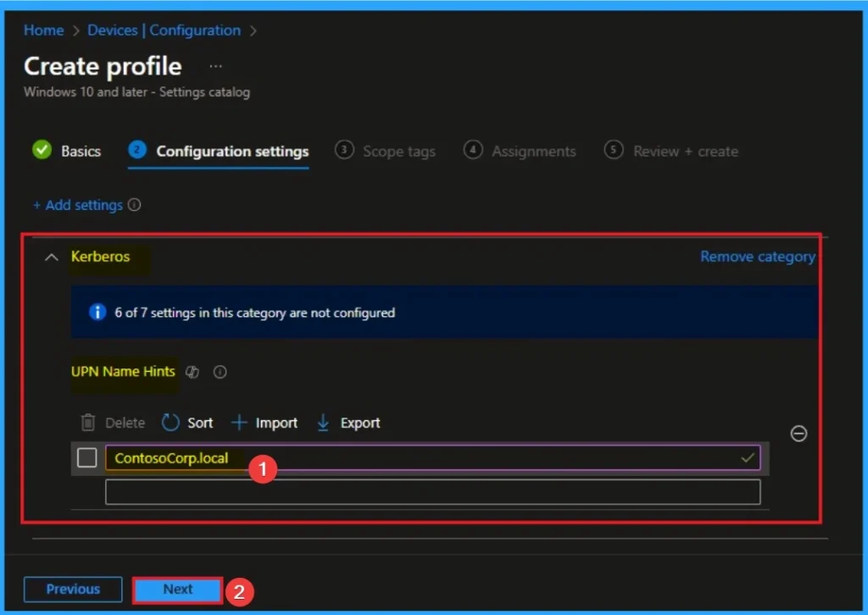Click the empty UPN name input field
Viewport: 868px width, 615px height.
[x=432, y=492]
